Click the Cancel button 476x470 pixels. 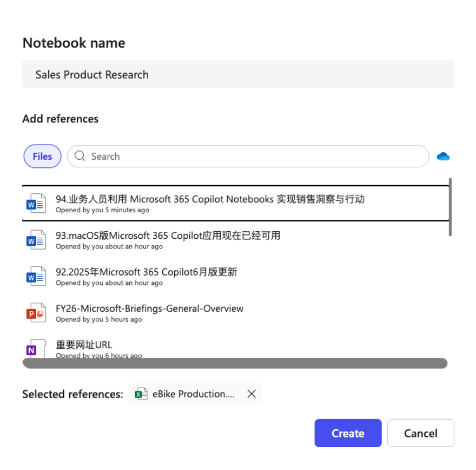pyautogui.click(x=421, y=433)
